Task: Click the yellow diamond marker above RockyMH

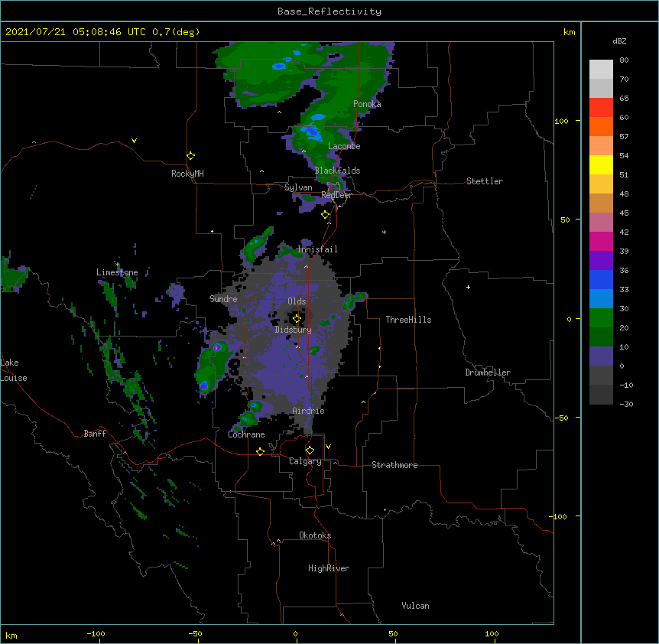Action: click(191, 156)
